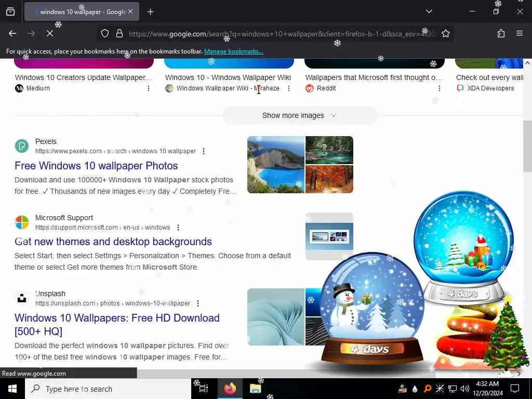Open more options for Pexels result
The width and height of the screenshot is (532, 399).
204,151
